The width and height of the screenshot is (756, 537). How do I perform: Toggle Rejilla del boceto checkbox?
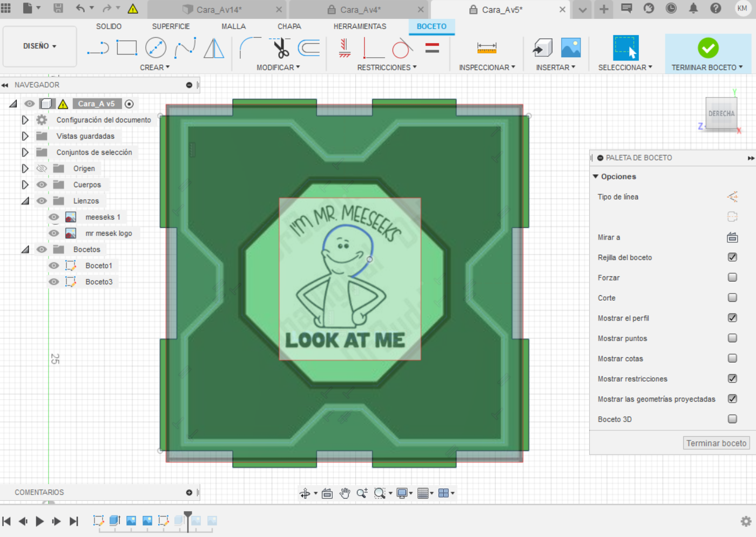click(x=732, y=257)
